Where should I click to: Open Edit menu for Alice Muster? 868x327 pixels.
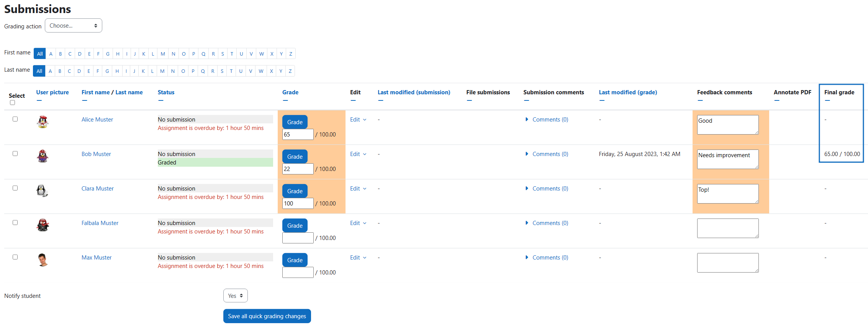(x=358, y=120)
